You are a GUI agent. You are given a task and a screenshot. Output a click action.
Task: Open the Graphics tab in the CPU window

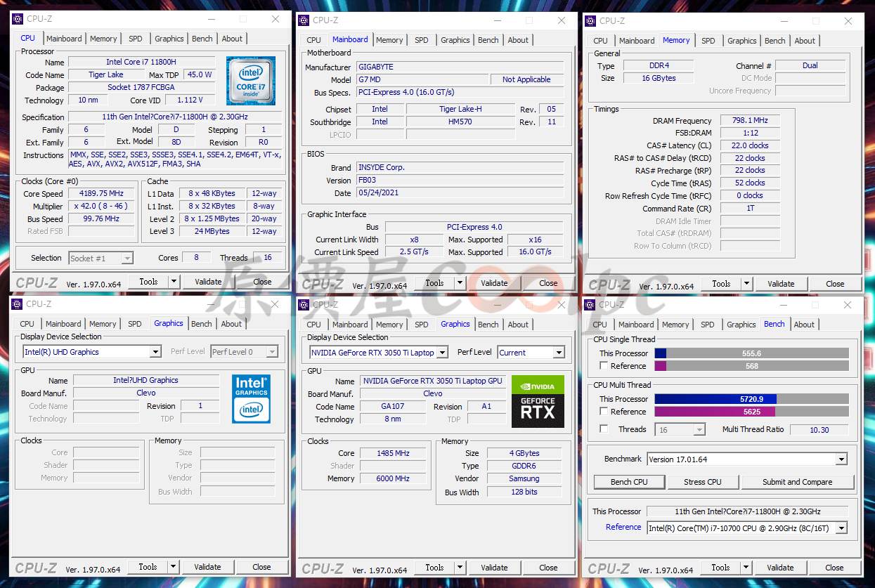point(169,39)
